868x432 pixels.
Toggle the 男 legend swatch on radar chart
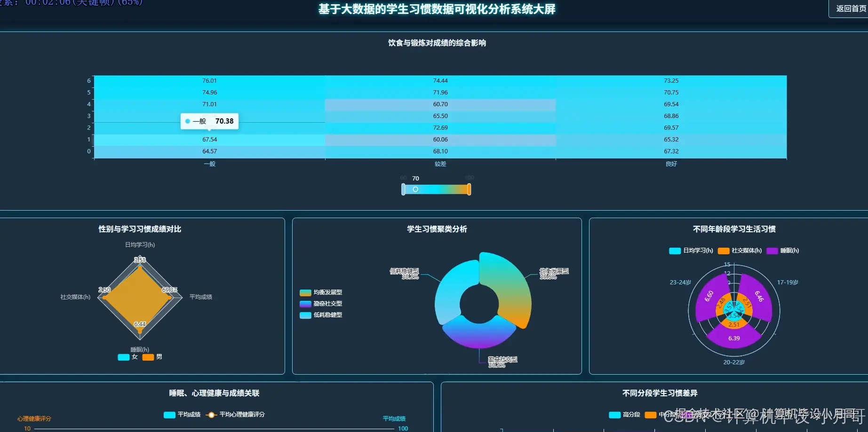pyautogui.click(x=148, y=357)
